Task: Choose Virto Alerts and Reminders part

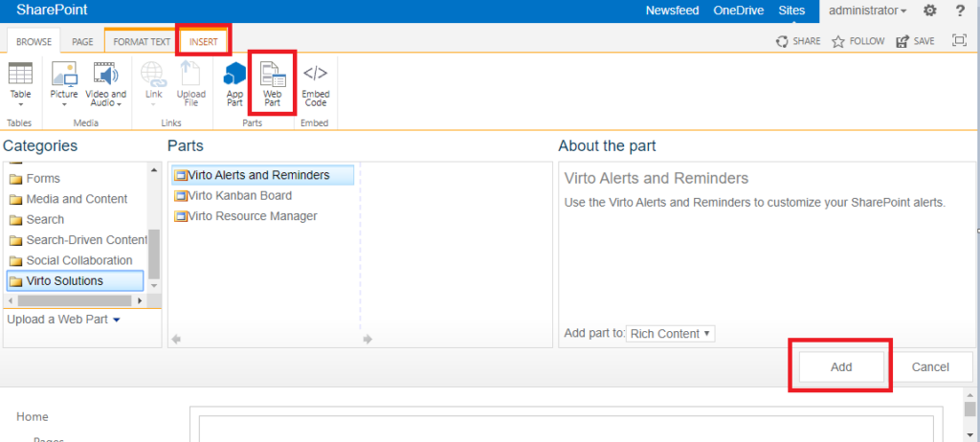Action: [262, 175]
